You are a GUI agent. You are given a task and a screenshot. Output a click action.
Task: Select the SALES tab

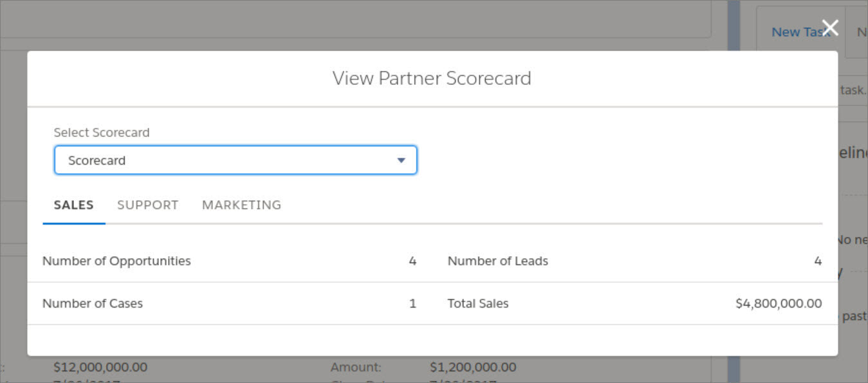[74, 205]
